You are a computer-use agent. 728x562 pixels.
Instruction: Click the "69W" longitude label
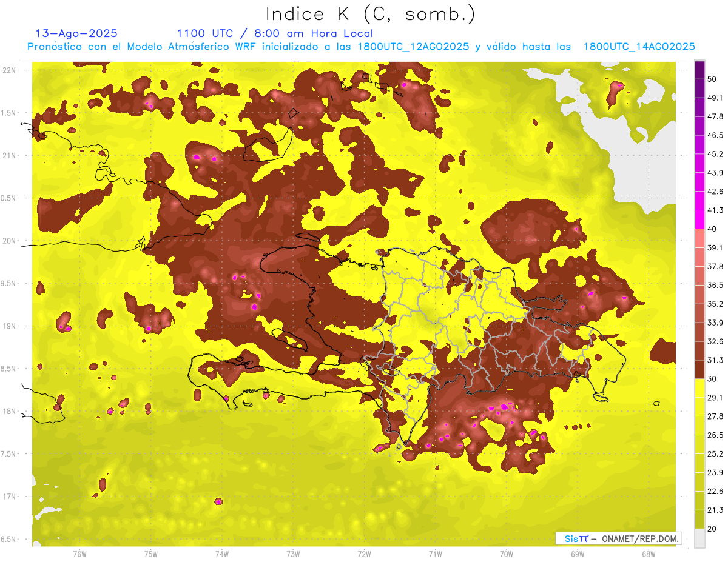pos(578,554)
